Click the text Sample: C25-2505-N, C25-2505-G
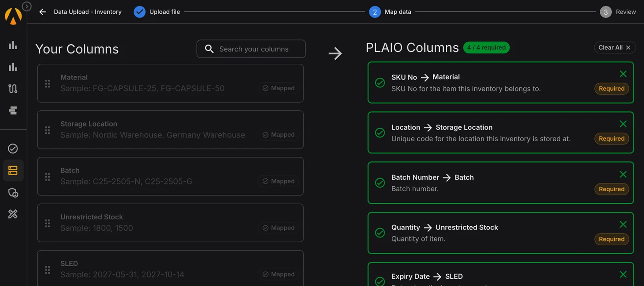 click(126, 182)
